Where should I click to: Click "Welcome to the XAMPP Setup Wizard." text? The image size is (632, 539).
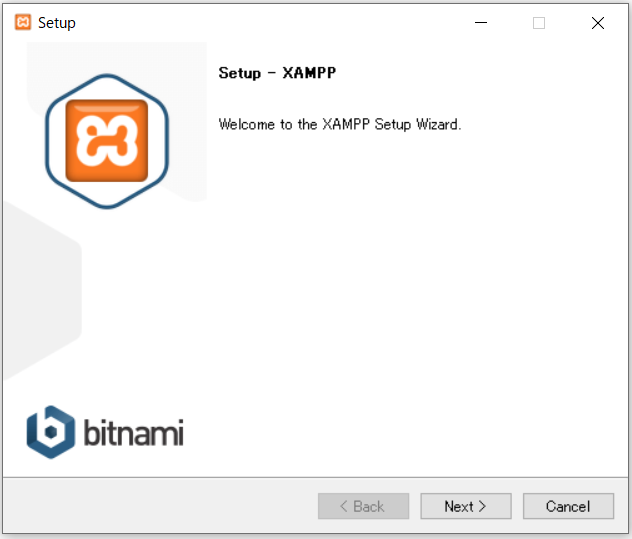[339, 124]
